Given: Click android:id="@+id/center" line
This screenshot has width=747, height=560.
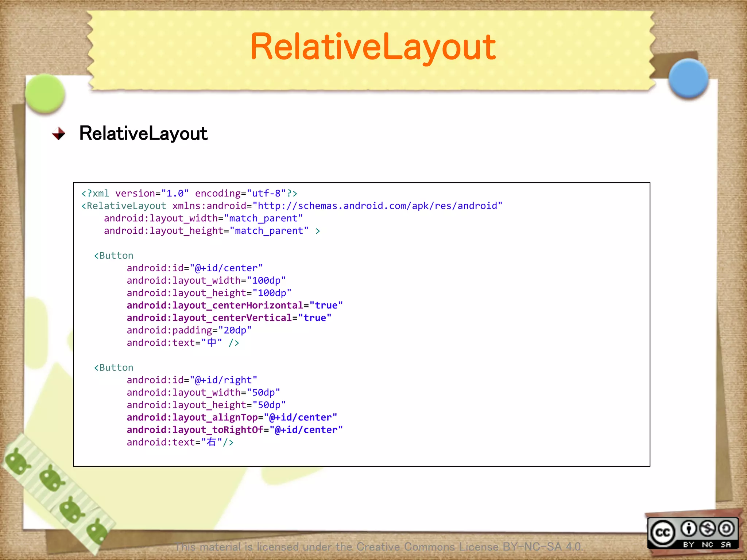Looking at the screenshot, I should (x=195, y=268).
